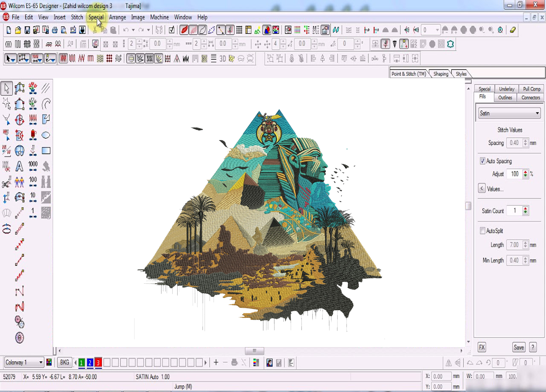This screenshot has height=392, width=546.
Task: Open the Lettering tool
Action: tap(19, 166)
